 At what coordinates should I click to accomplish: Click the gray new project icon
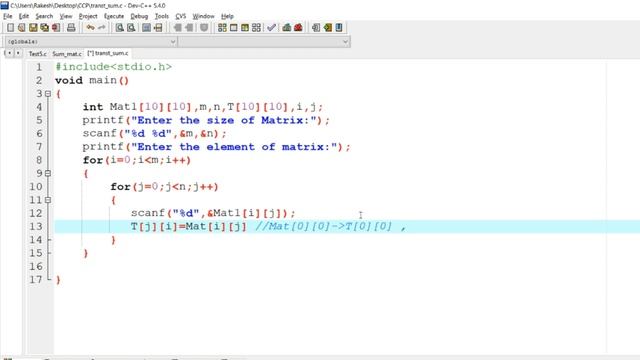[x=316, y=28]
